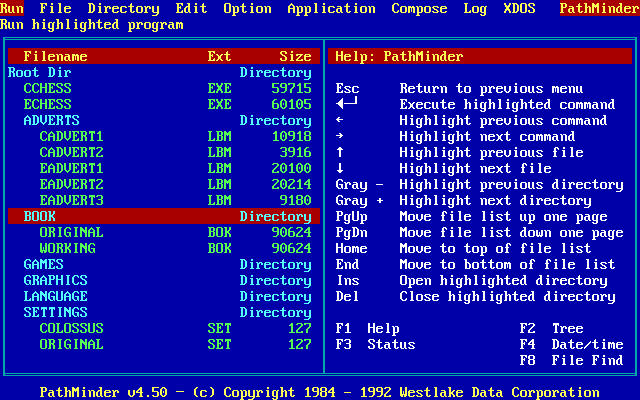Screen dimensions: 640x400
Task: Select the CCHESS executable file
Action: click(47, 88)
